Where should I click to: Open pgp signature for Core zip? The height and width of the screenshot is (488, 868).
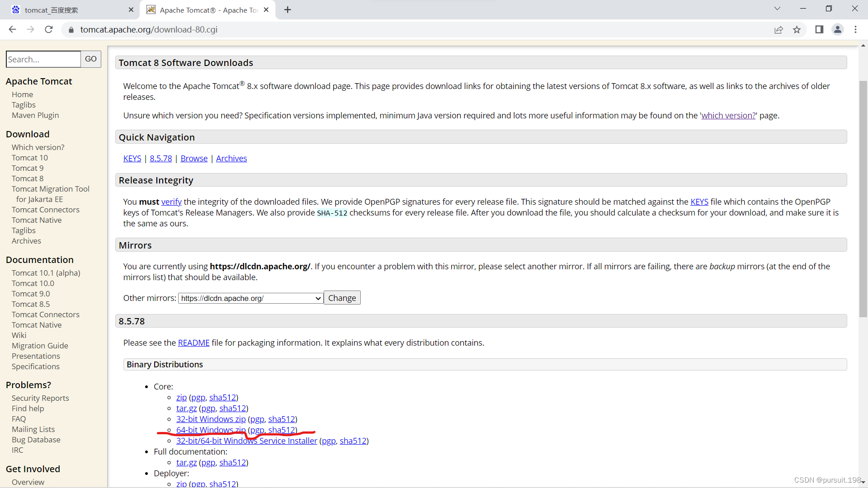(x=198, y=398)
